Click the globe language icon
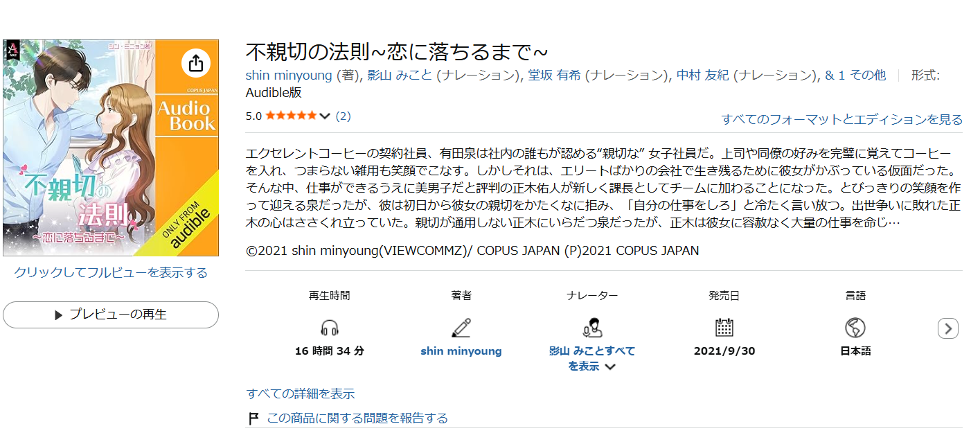 (x=855, y=328)
